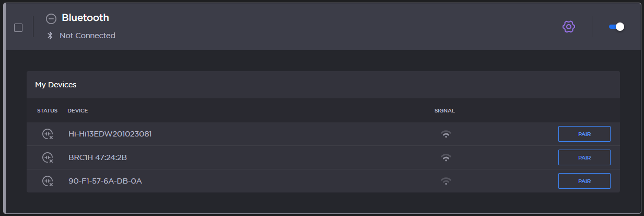Click the Bluetooth symbol beside Not Connected

(x=50, y=36)
